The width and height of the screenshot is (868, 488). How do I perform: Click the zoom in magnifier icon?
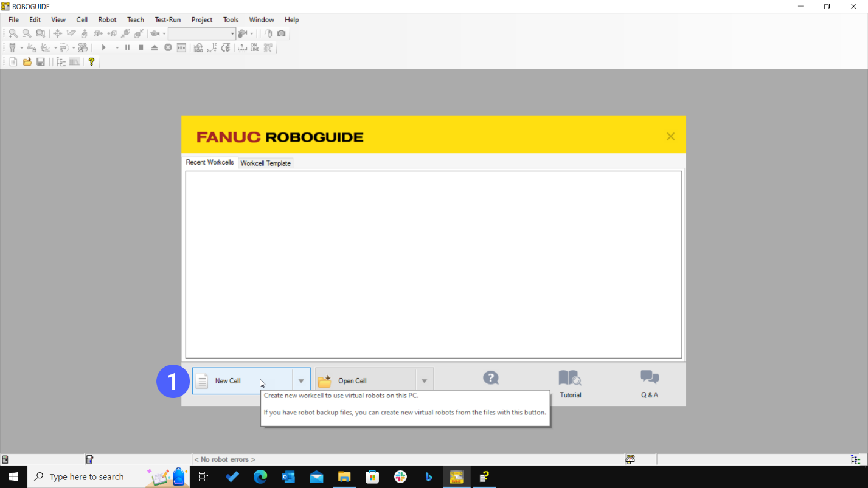coord(13,33)
